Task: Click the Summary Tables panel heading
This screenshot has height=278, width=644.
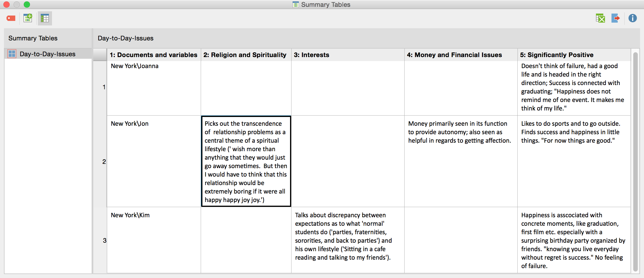Action: (33, 38)
